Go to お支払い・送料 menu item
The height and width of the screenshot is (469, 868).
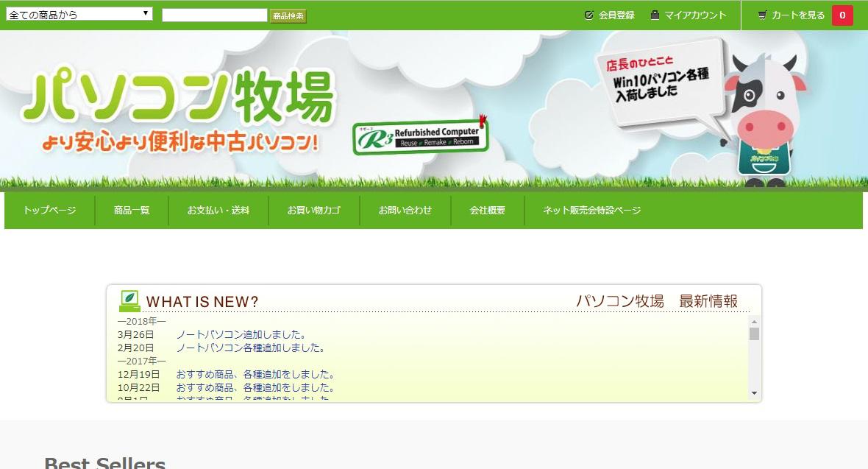[x=218, y=210]
